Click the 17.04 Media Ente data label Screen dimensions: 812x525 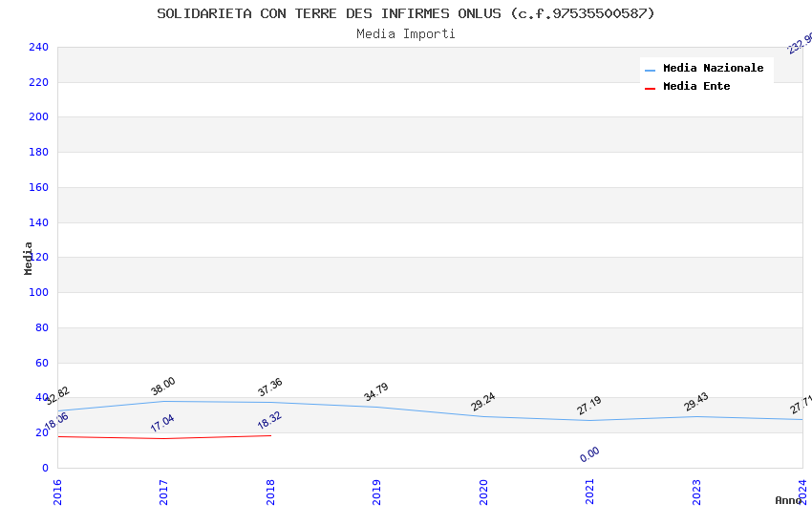coord(162,423)
